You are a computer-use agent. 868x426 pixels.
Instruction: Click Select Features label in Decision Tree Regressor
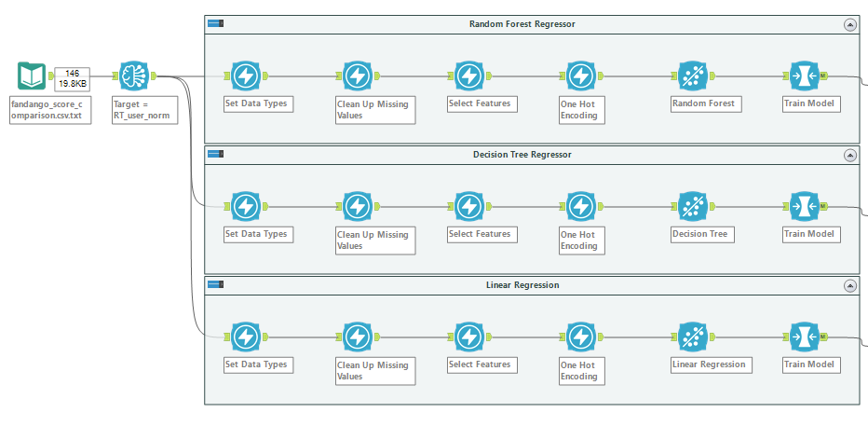[482, 235]
